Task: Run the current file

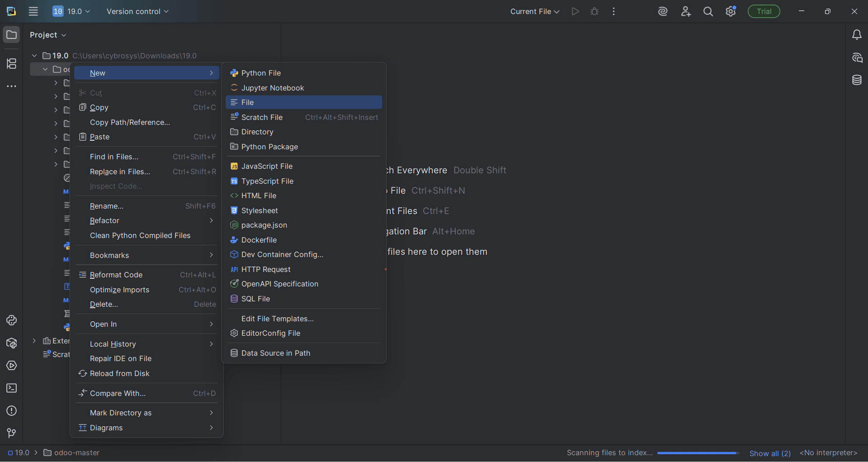Action: pos(575,11)
